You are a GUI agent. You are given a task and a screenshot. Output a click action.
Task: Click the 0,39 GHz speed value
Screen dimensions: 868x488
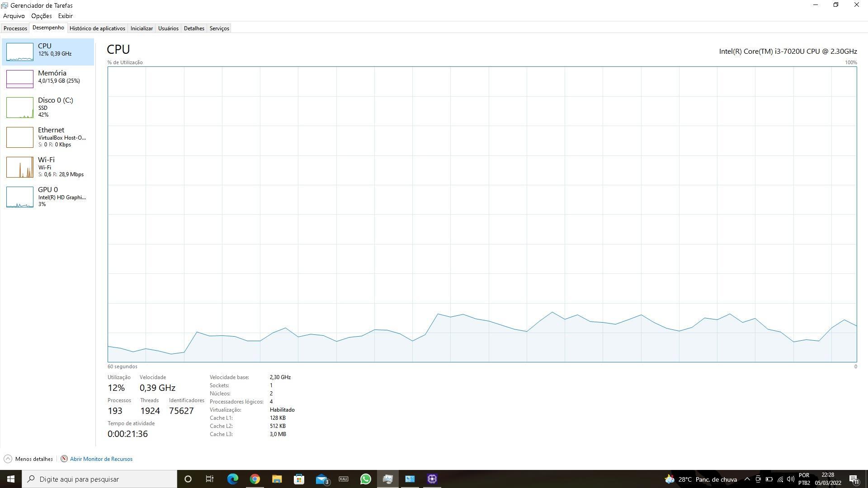pos(157,388)
